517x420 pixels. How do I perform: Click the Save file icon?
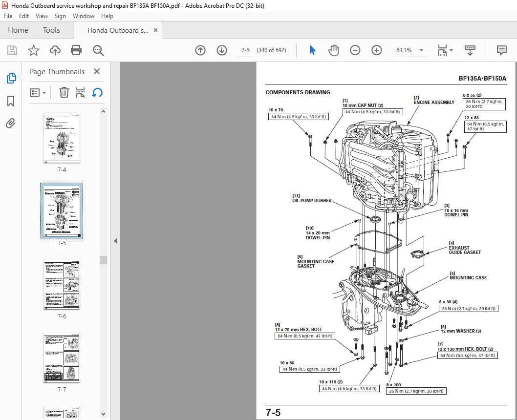12,50
